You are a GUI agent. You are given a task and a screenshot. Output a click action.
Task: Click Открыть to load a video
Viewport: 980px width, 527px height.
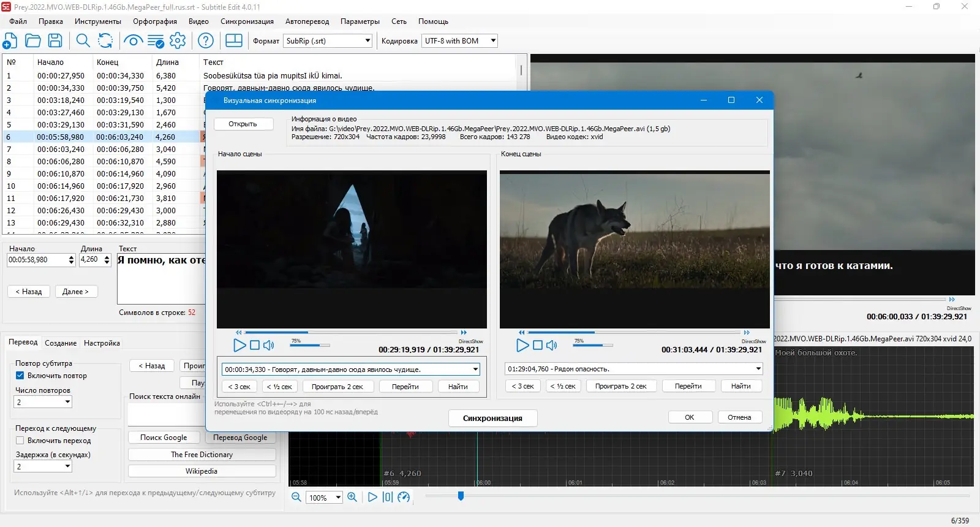pos(243,124)
